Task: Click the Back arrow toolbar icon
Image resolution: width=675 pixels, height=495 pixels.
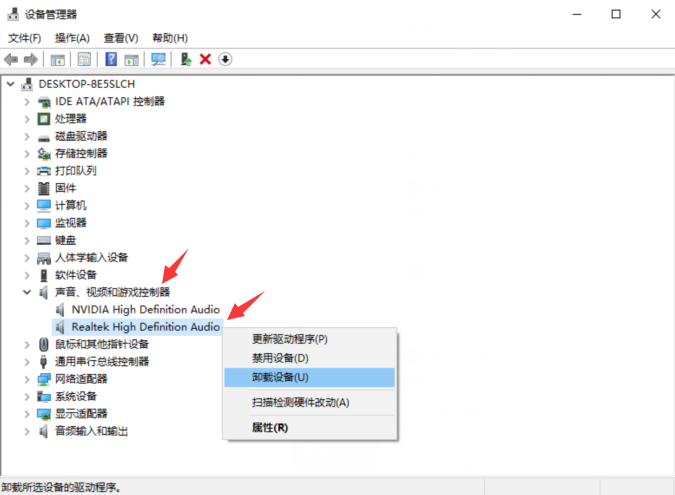Action: (11, 59)
